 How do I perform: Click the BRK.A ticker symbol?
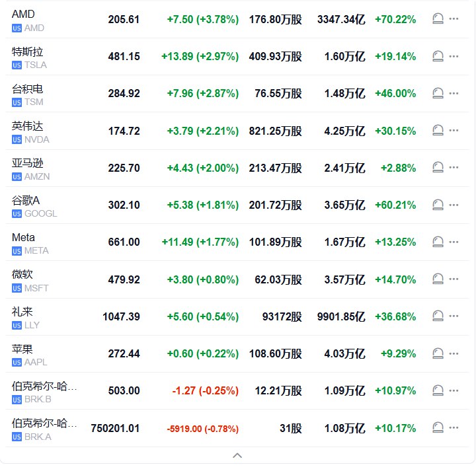coord(38,437)
